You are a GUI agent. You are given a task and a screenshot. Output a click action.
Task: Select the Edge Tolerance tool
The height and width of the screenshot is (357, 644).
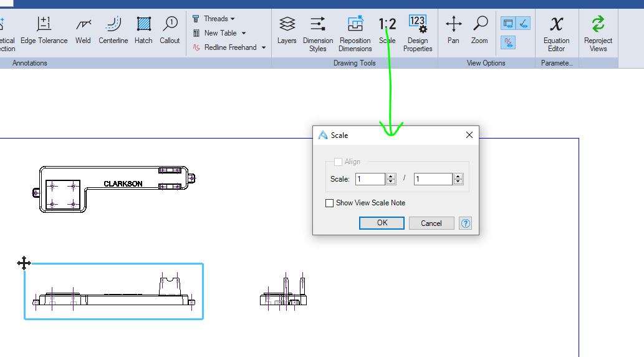pos(44,30)
